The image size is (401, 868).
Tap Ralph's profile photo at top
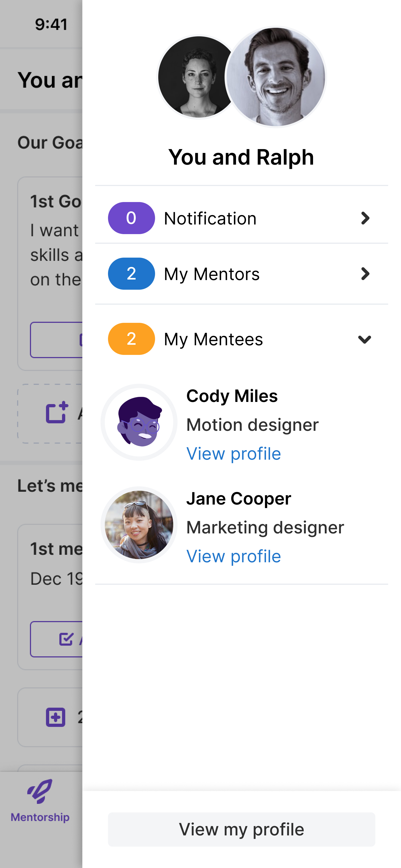tap(276, 77)
